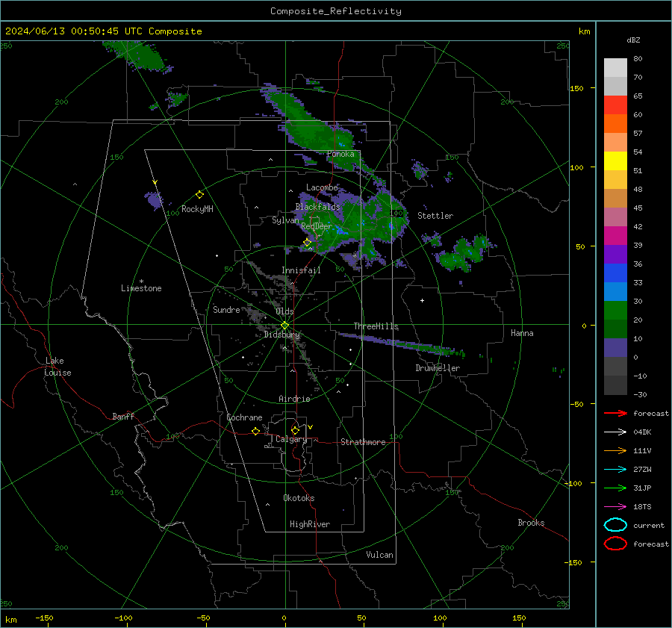
Task: Select the light gray 80 dBZ color swatch
Action: pos(615,68)
